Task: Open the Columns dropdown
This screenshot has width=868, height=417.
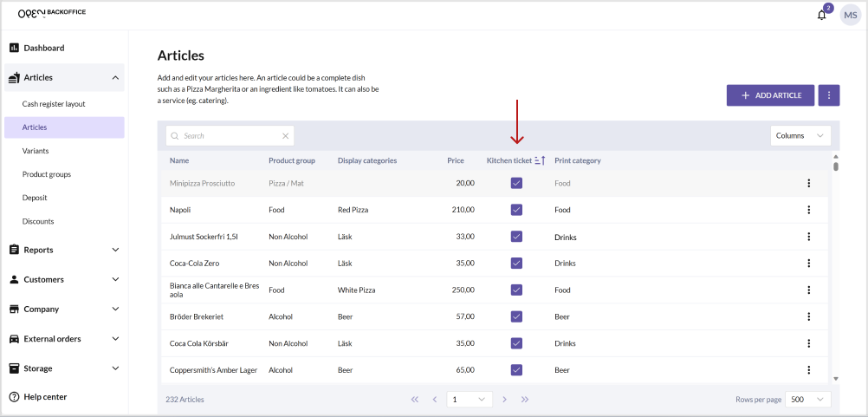Action: pyautogui.click(x=800, y=136)
